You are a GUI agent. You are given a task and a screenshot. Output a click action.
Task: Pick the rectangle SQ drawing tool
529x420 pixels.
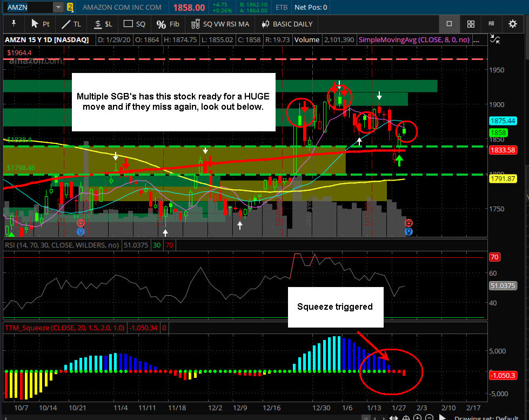[x=134, y=24]
